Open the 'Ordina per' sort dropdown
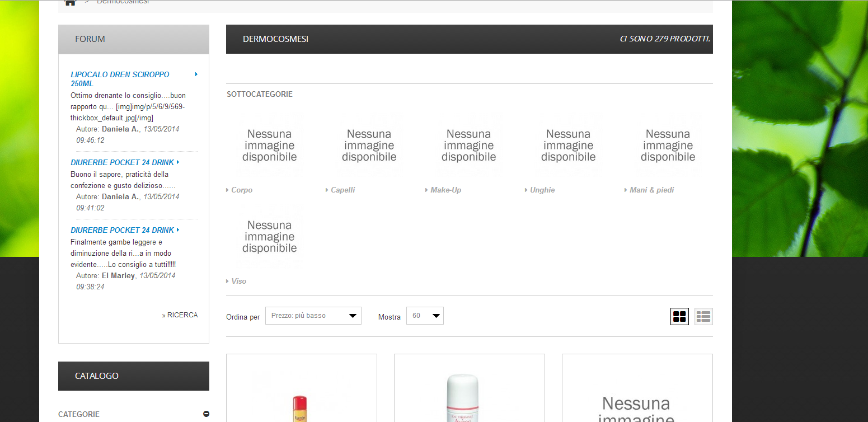The width and height of the screenshot is (868, 422). 313,316
